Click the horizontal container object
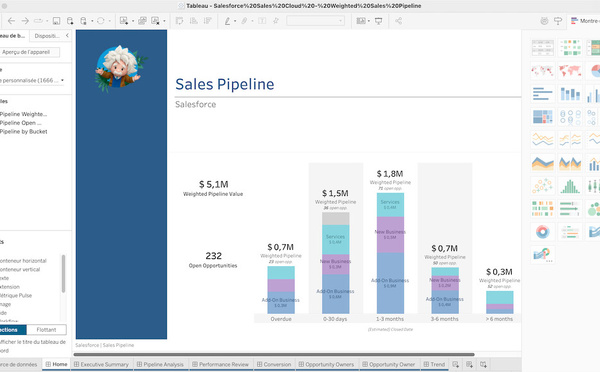Image resolution: width=600 pixels, height=372 pixels. click(23, 261)
